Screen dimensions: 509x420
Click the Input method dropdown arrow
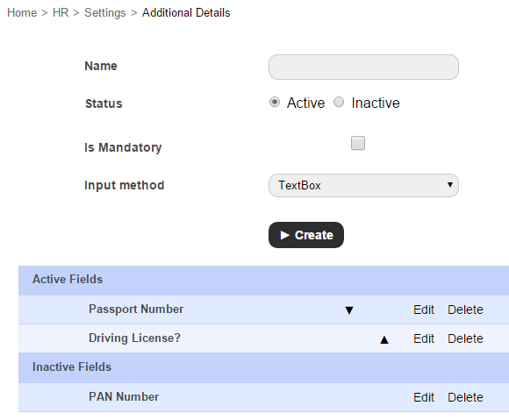tap(450, 184)
